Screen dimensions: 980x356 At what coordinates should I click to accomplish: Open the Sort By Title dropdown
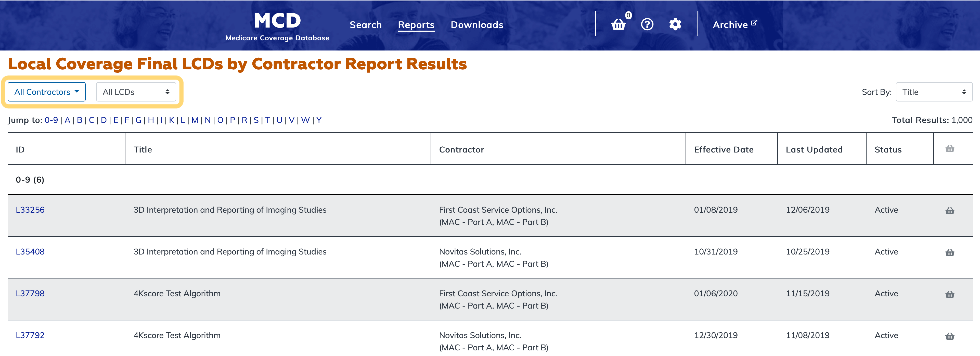coord(934,92)
